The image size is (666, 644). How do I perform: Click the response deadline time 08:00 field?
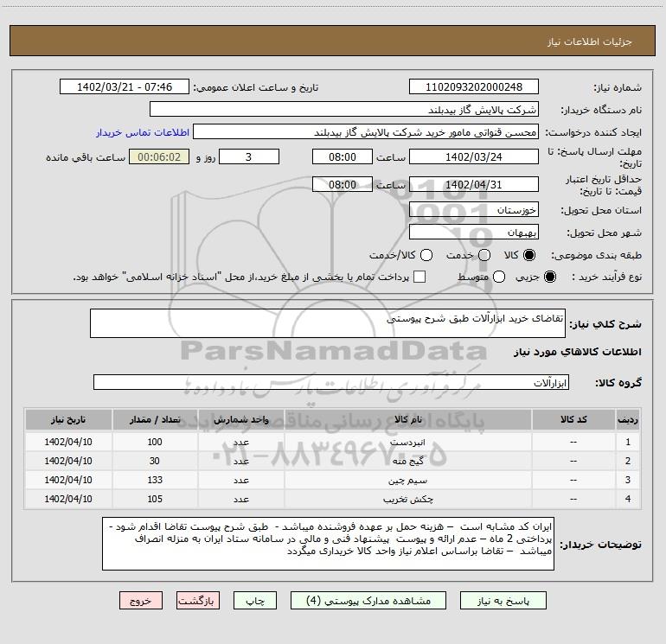(343, 156)
